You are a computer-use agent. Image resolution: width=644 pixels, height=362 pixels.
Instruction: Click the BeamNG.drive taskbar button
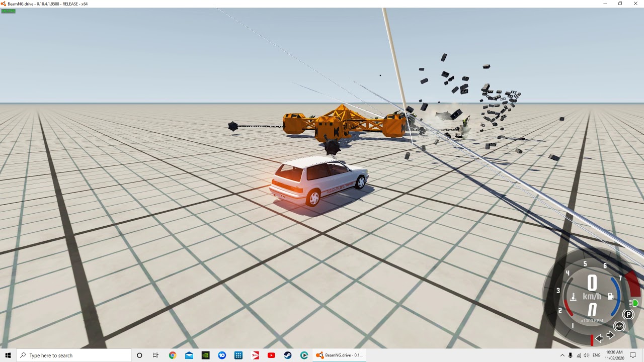pyautogui.click(x=340, y=355)
